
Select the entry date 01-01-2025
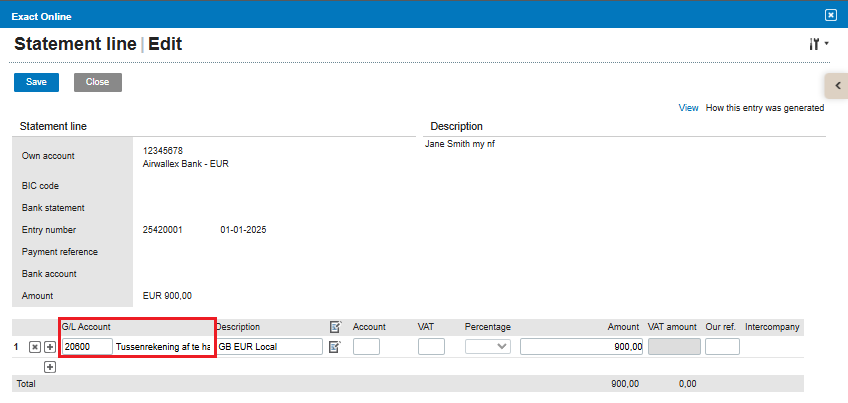click(x=243, y=230)
